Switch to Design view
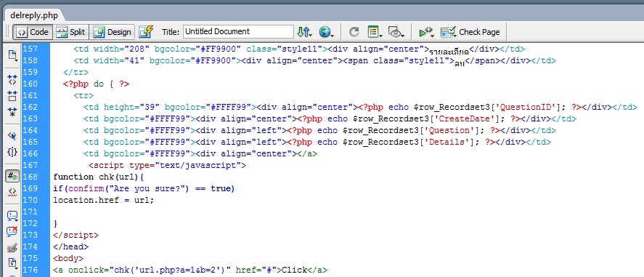644x277 pixels. pyautogui.click(x=113, y=32)
